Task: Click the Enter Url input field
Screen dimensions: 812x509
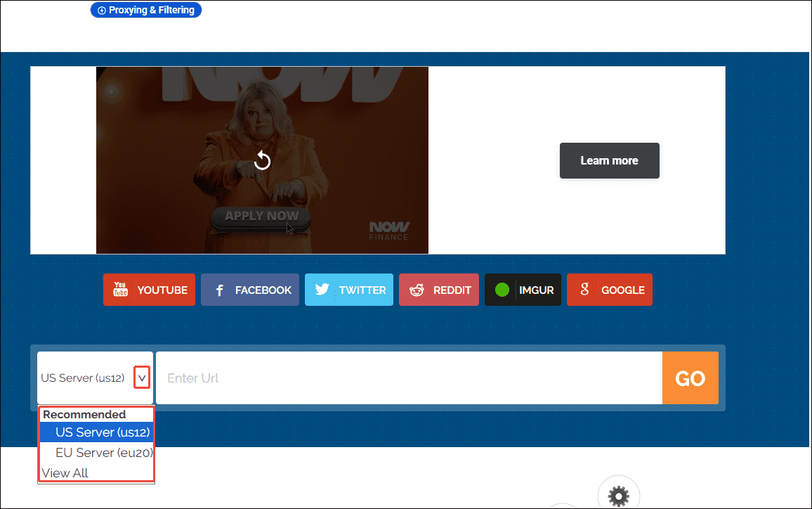Action: (409, 378)
